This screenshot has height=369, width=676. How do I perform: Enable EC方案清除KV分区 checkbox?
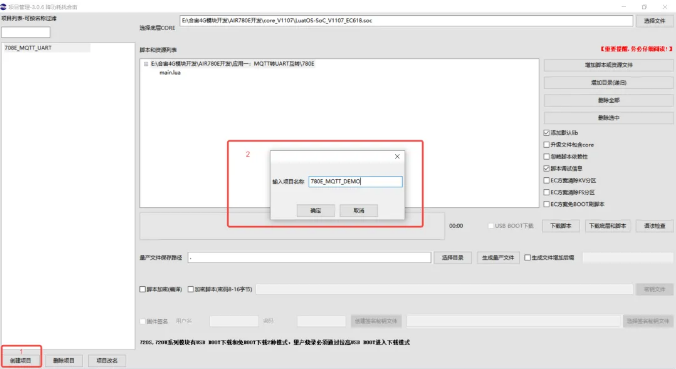(x=546, y=180)
